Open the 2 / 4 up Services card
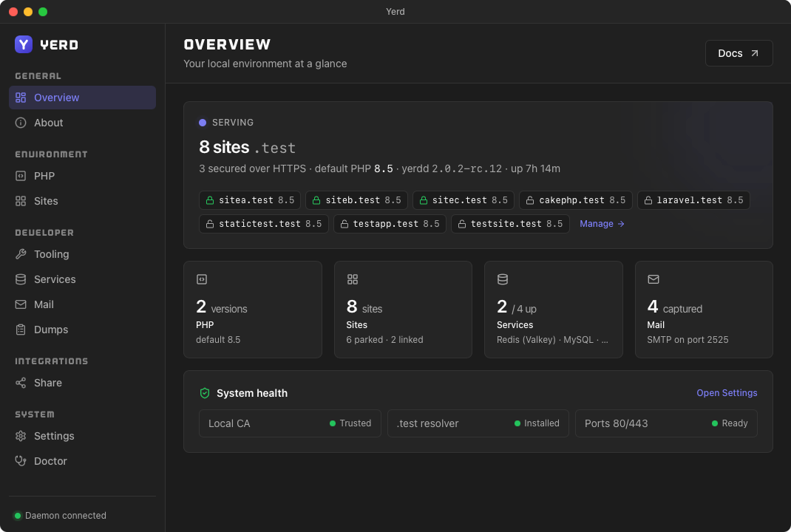The height and width of the screenshot is (532, 791). point(554,310)
